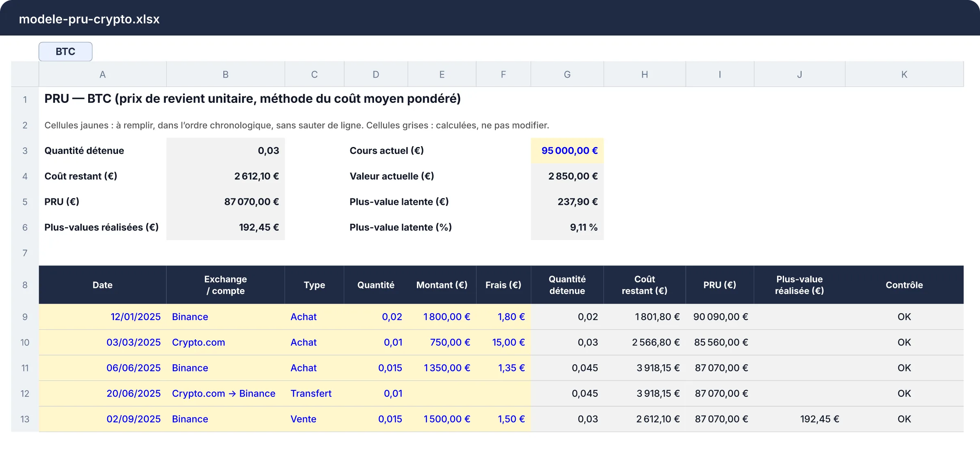
Task: Click the Frais (€) header cell
Action: pyautogui.click(x=503, y=285)
